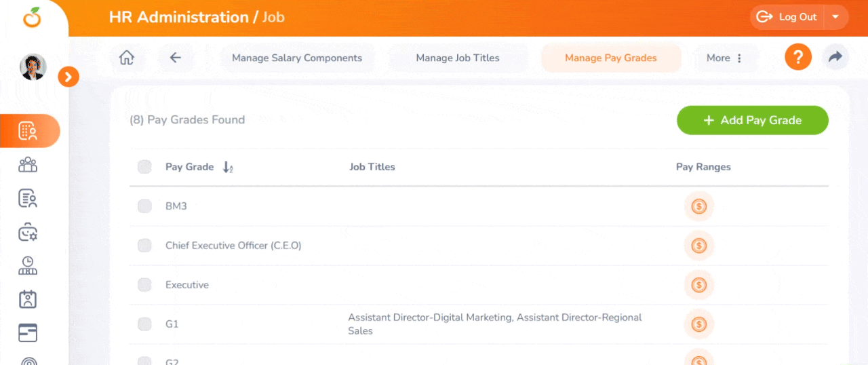
Task: Open pay ranges for BM3
Action: [x=699, y=206]
